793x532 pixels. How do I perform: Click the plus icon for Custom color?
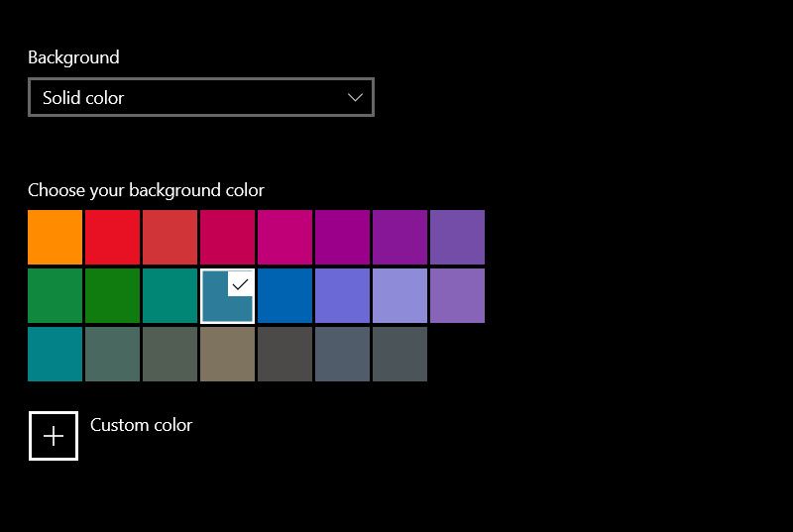tap(54, 436)
